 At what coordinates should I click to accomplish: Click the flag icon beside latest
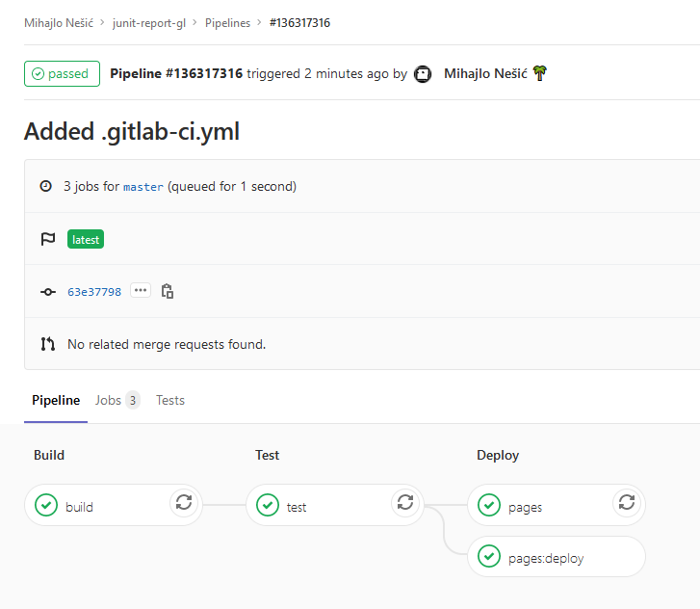click(x=48, y=239)
